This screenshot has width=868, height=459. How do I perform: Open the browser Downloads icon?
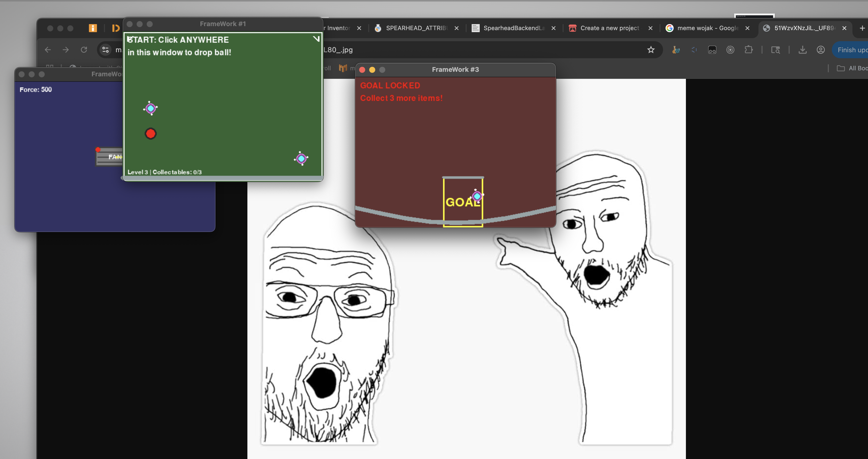pyautogui.click(x=802, y=50)
